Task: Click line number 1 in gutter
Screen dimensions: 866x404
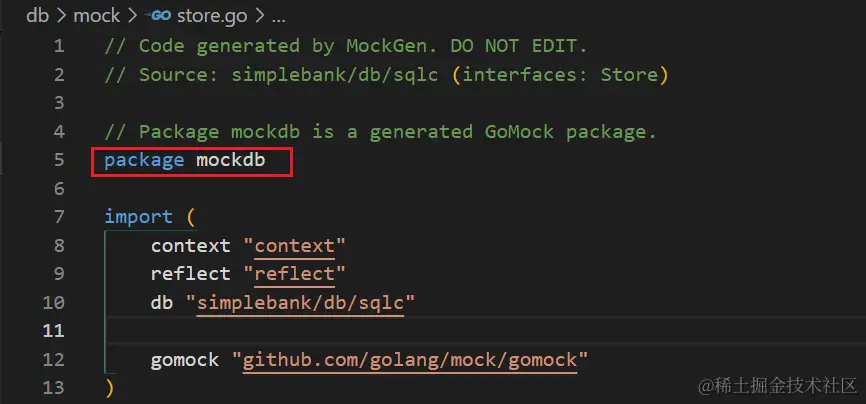Action: [59, 46]
